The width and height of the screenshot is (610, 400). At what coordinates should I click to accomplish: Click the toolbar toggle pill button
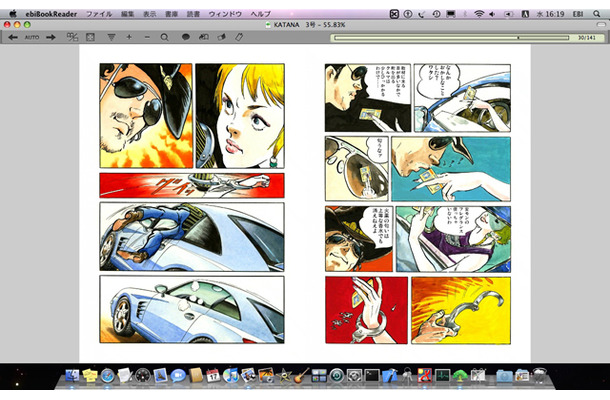601,25
